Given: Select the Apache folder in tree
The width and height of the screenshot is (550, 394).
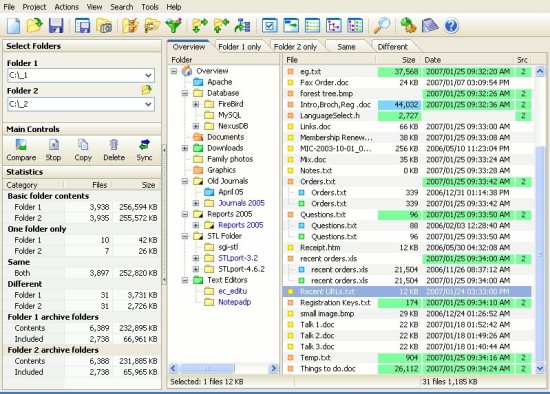Looking at the screenshot, I should click(x=220, y=82).
